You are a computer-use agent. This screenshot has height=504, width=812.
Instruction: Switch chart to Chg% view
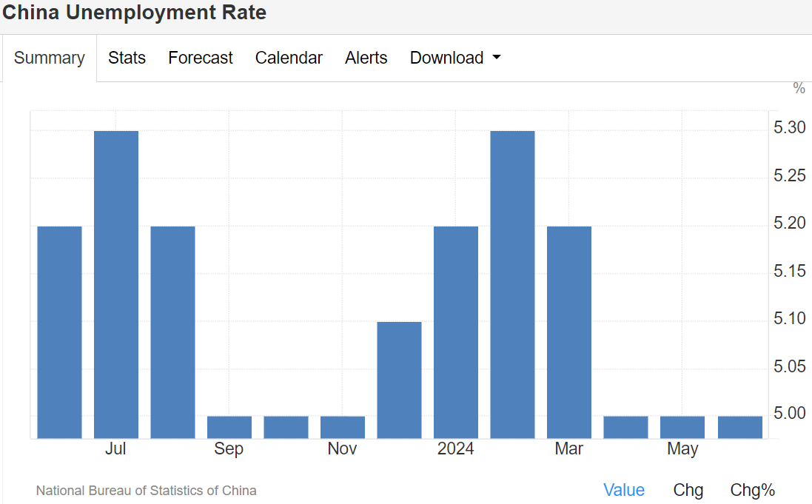coord(752,490)
